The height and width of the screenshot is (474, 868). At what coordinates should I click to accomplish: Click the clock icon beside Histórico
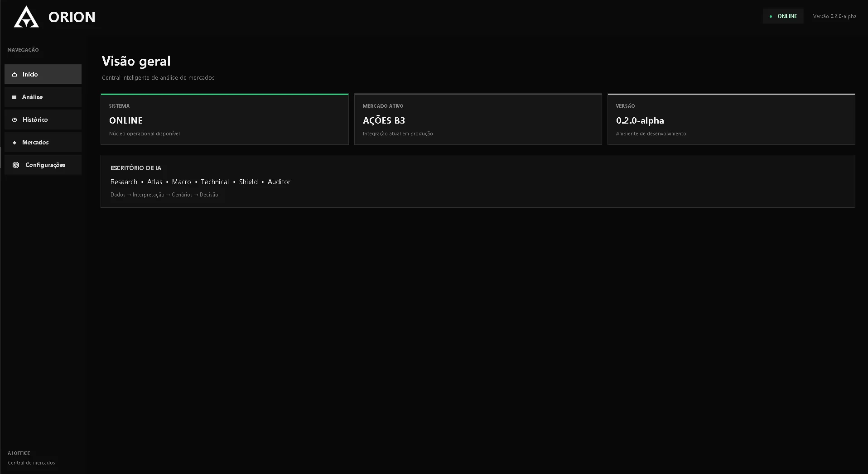[x=14, y=120]
